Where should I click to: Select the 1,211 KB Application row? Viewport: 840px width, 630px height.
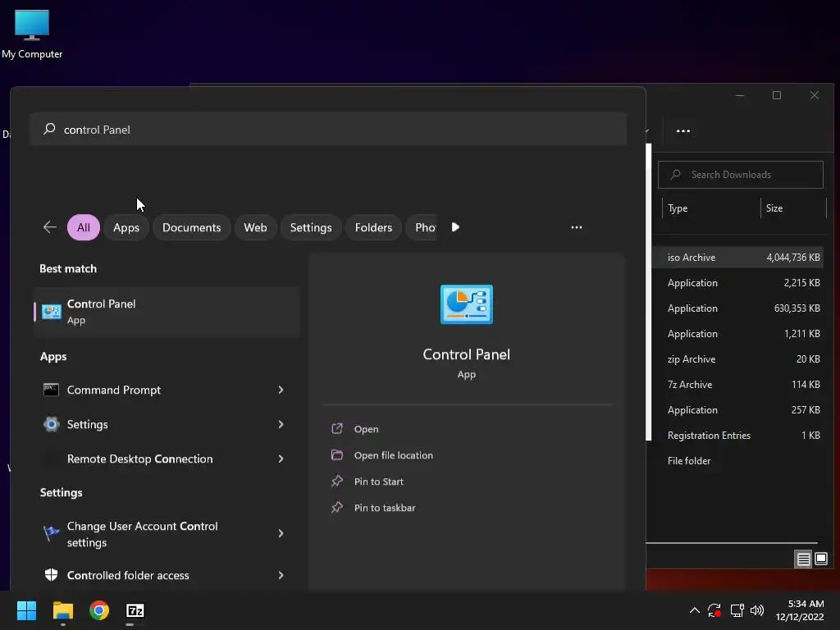(x=739, y=334)
